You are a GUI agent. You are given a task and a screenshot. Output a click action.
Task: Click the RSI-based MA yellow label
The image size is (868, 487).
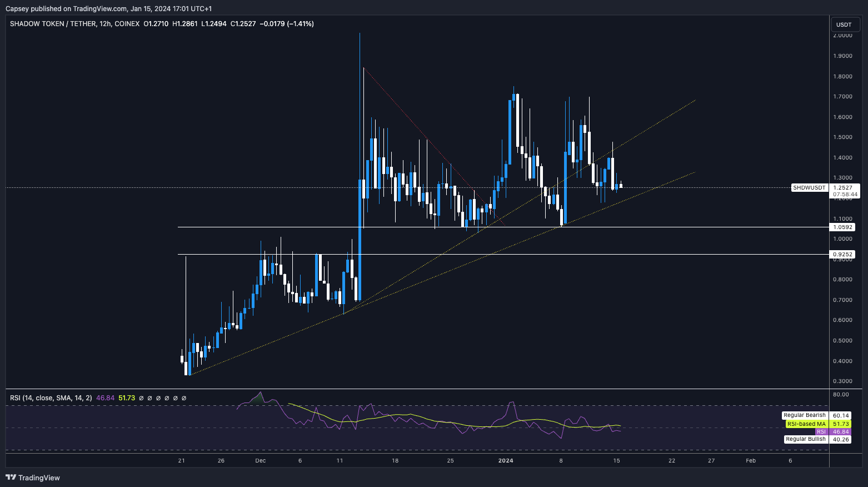[x=806, y=424]
